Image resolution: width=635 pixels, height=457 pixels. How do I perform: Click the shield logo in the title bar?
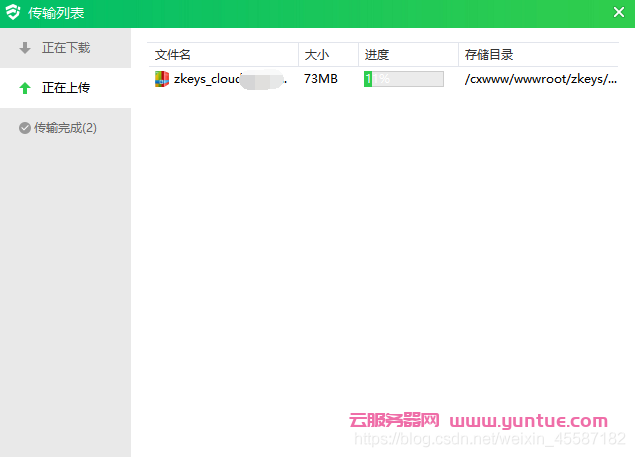(13, 14)
